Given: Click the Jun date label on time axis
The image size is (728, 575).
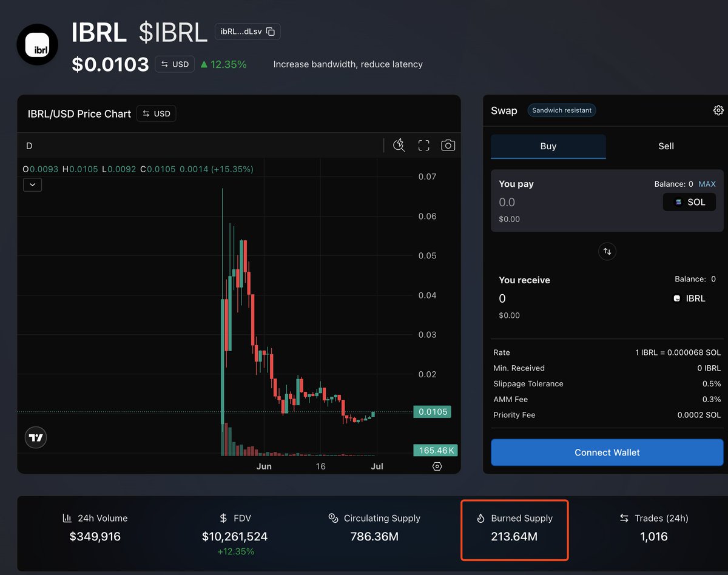Looking at the screenshot, I should click(x=264, y=466).
